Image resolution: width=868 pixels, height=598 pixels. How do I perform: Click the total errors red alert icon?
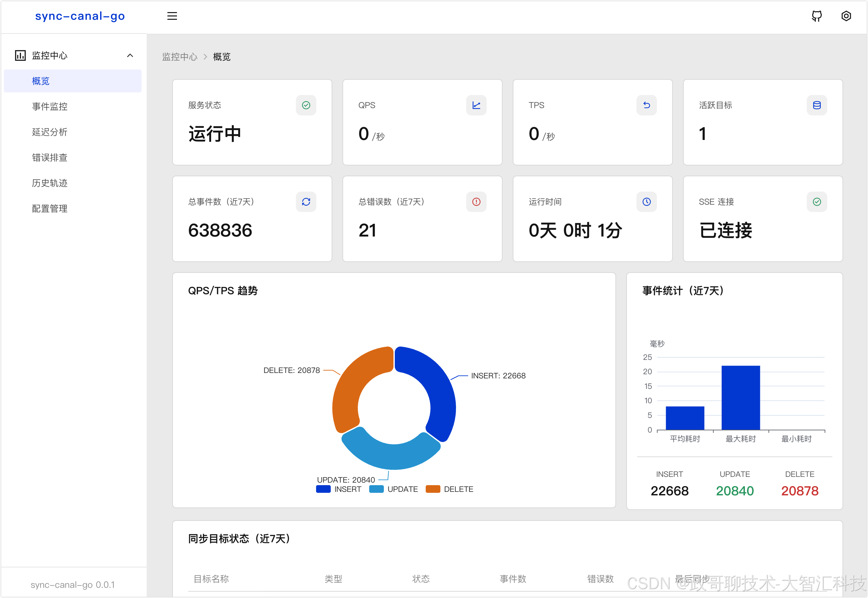coord(476,202)
